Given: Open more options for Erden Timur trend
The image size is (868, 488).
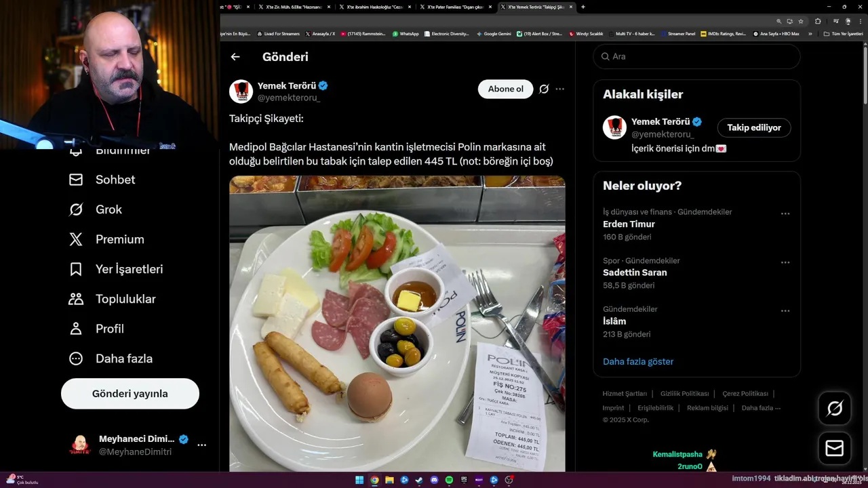Looking at the screenshot, I should click(x=785, y=213).
